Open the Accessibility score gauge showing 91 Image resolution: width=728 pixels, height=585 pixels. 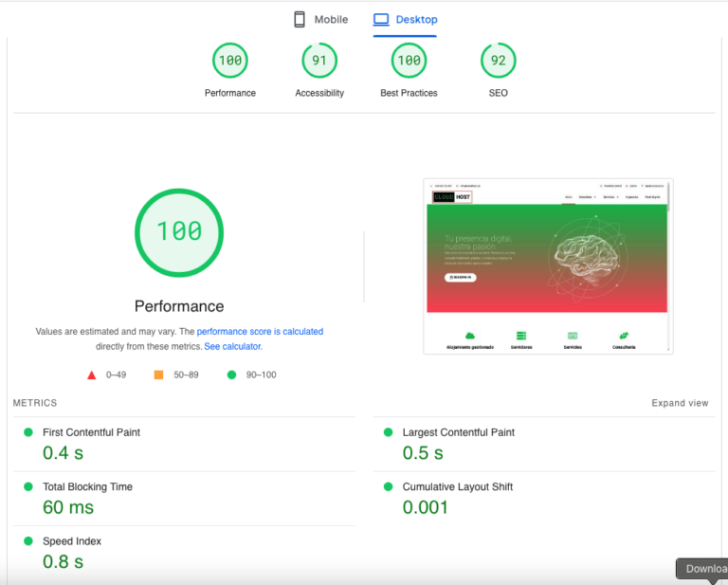(319, 61)
